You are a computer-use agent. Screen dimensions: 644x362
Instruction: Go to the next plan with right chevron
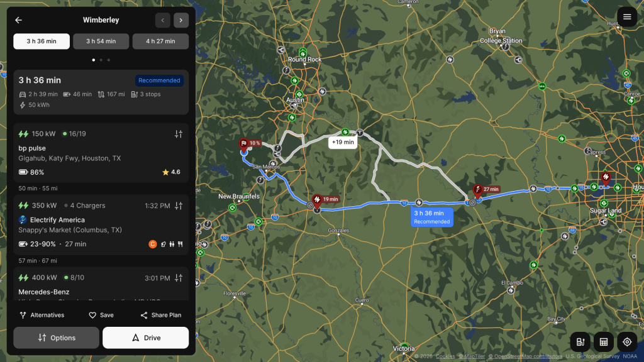tap(181, 20)
